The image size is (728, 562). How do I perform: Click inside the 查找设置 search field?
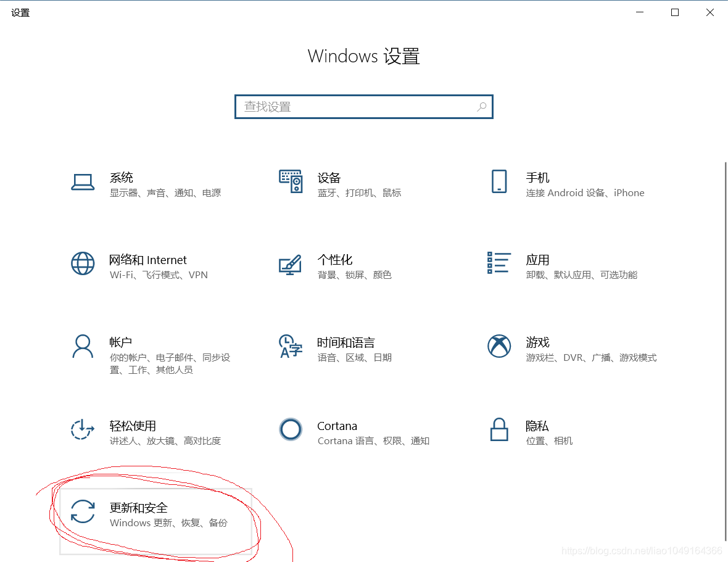[x=364, y=107]
